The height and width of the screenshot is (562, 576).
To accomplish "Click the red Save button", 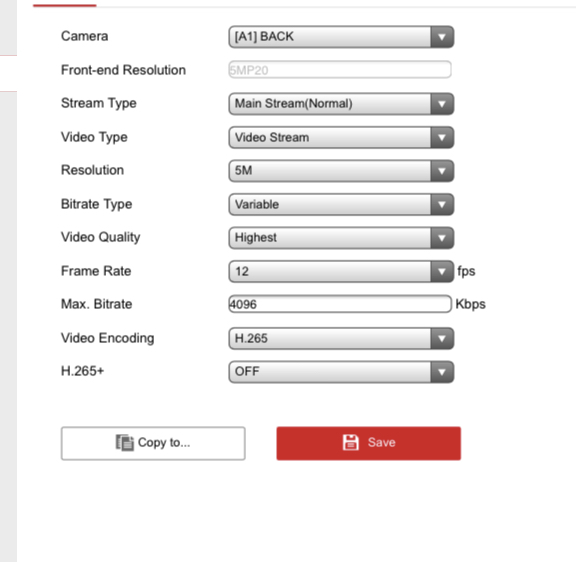I will click(368, 443).
